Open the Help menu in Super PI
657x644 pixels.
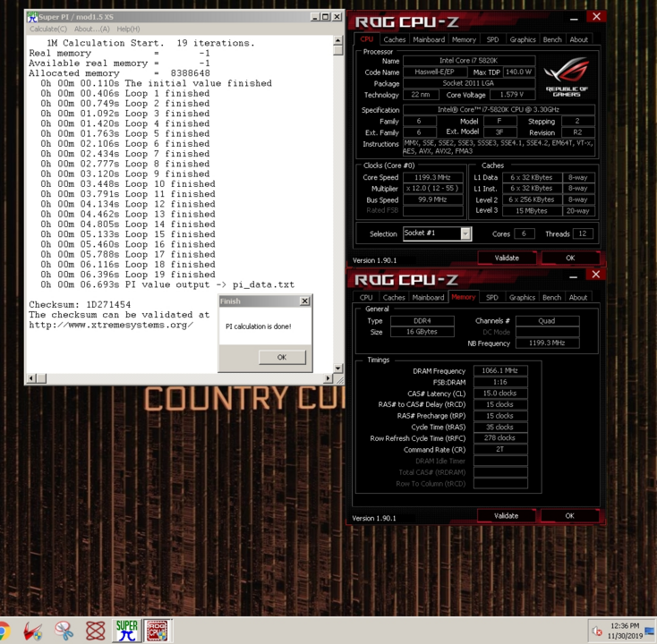pos(128,29)
